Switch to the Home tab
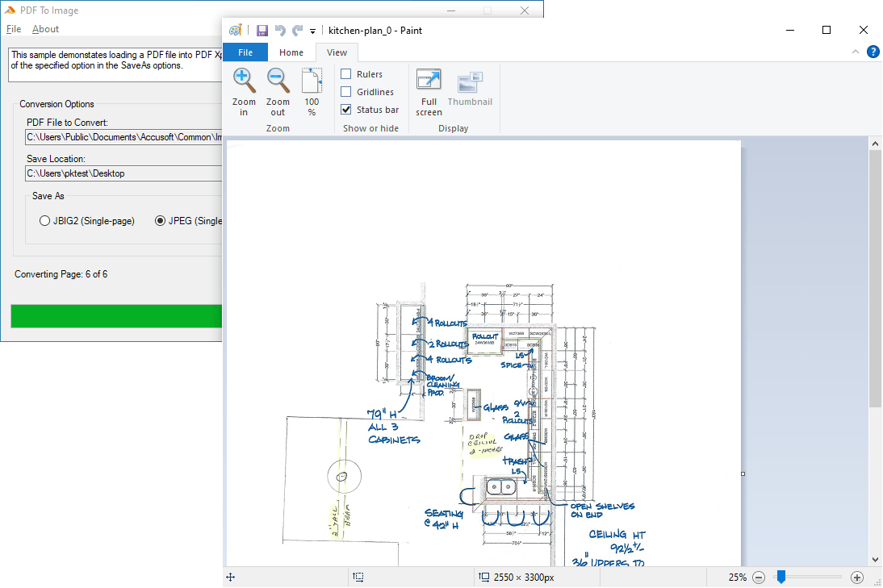The image size is (883, 588). 291,52
